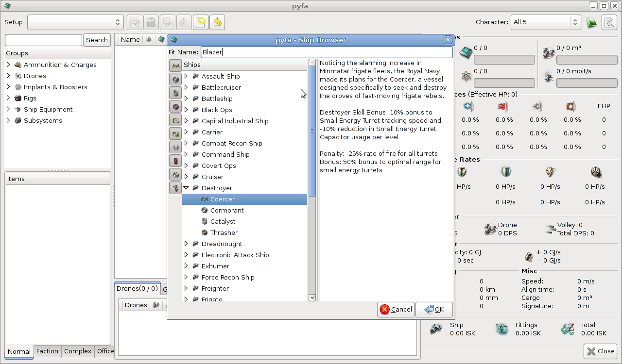Toggle the red device race filter button
The width and height of the screenshot is (622, 364).
tap(175, 161)
